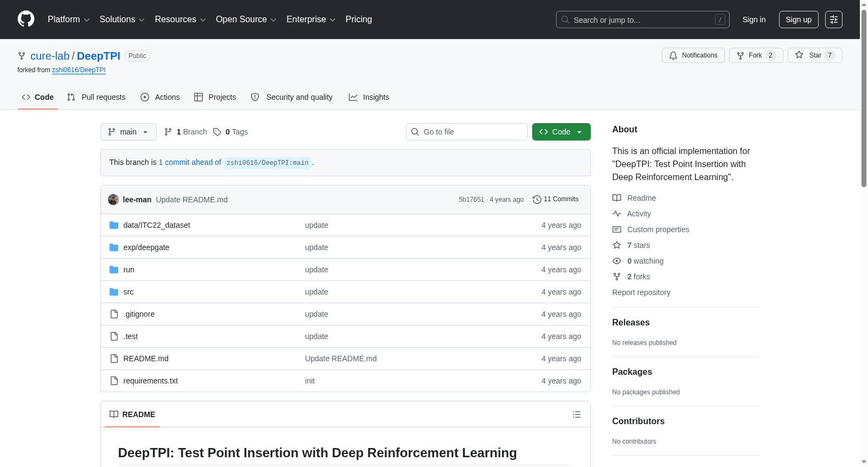Viewport: 868px width, 467px height.
Task: Click the Sign in link
Action: coord(754,20)
